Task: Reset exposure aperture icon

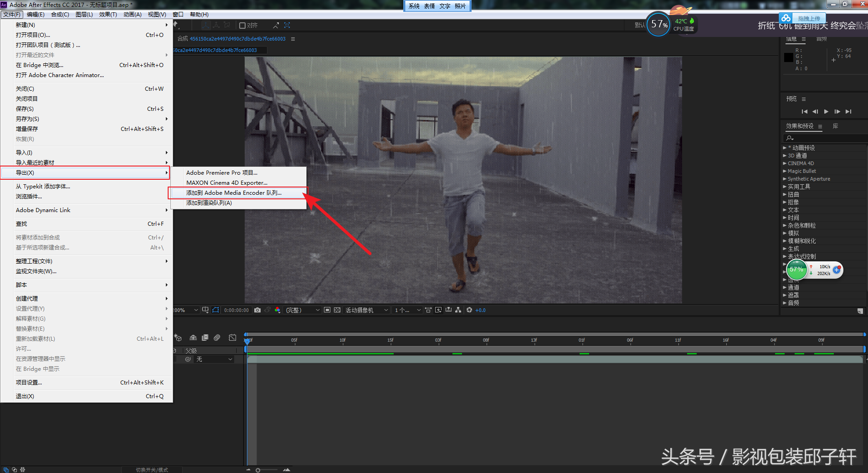Action: pyautogui.click(x=469, y=310)
